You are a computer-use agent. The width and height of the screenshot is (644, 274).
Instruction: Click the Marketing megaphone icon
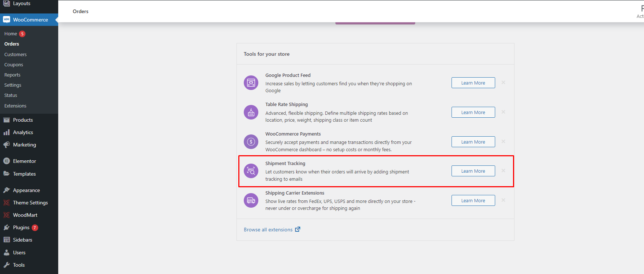(7, 145)
